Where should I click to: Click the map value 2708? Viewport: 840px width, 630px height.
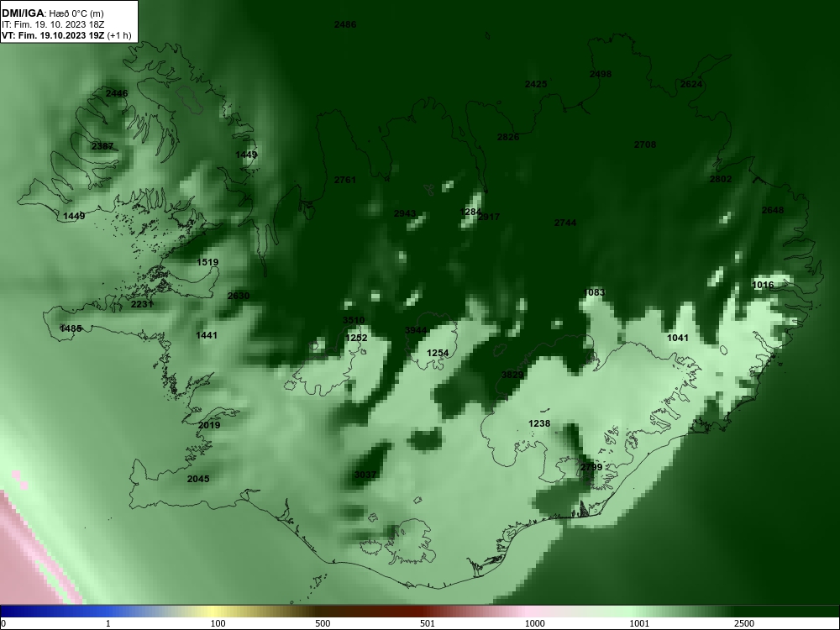(645, 144)
